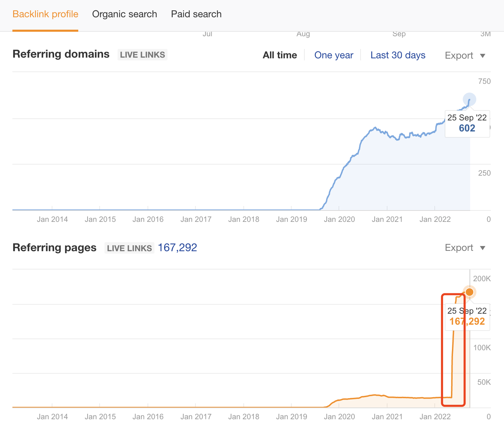Select the All time range option
Image resolution: width=504 pixels, height=432 pixels.
pos(280,55)
